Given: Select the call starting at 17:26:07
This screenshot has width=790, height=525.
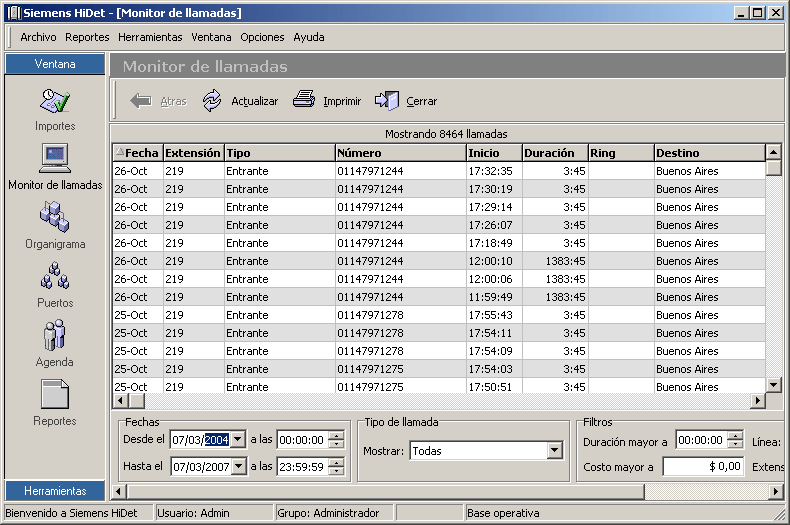Looking at the screenshot, I should [x=438, y=225].
